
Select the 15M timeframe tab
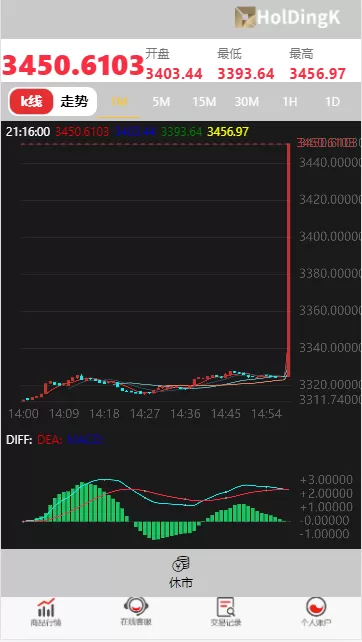coord(204,102)
